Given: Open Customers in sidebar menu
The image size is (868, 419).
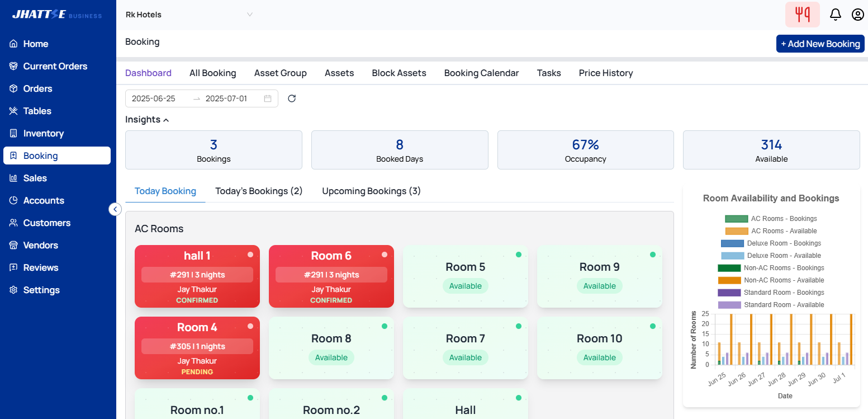Looking at the screenshot, I should pos(57,223).
